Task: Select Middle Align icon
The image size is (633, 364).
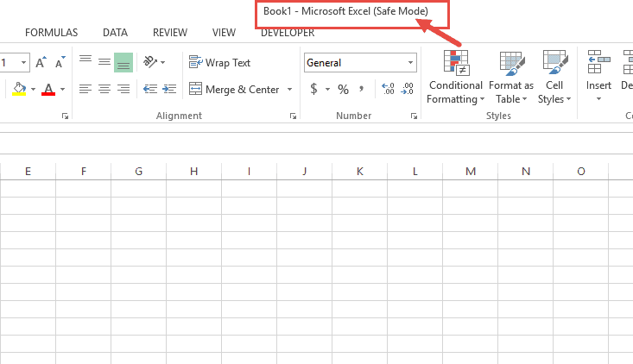Action: (104, 62)
